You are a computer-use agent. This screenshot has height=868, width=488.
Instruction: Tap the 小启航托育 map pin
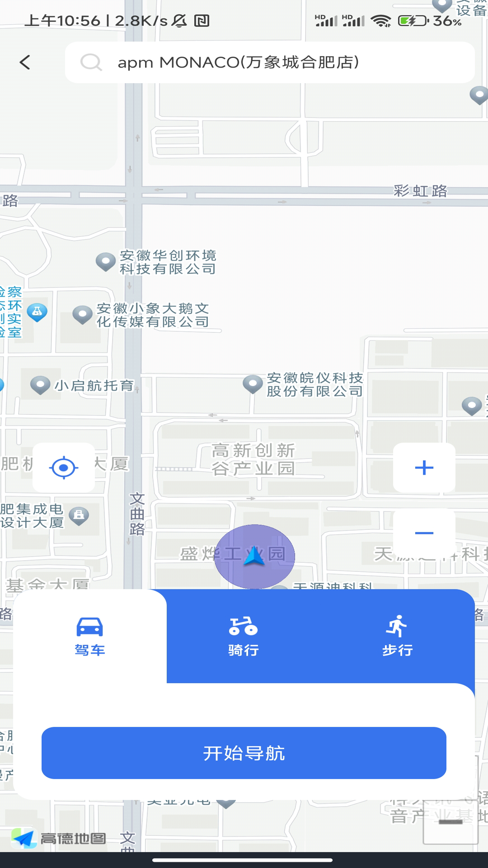tap(40, 385)
